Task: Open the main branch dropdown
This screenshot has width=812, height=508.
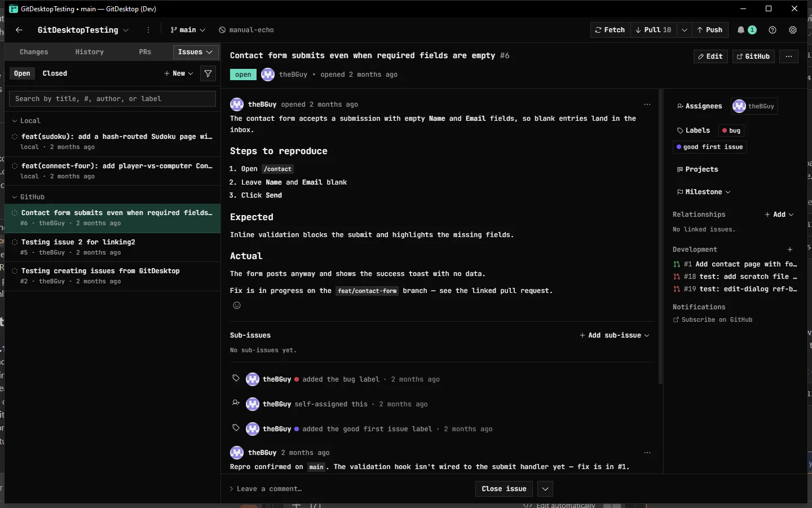Action: pos(188,30)
